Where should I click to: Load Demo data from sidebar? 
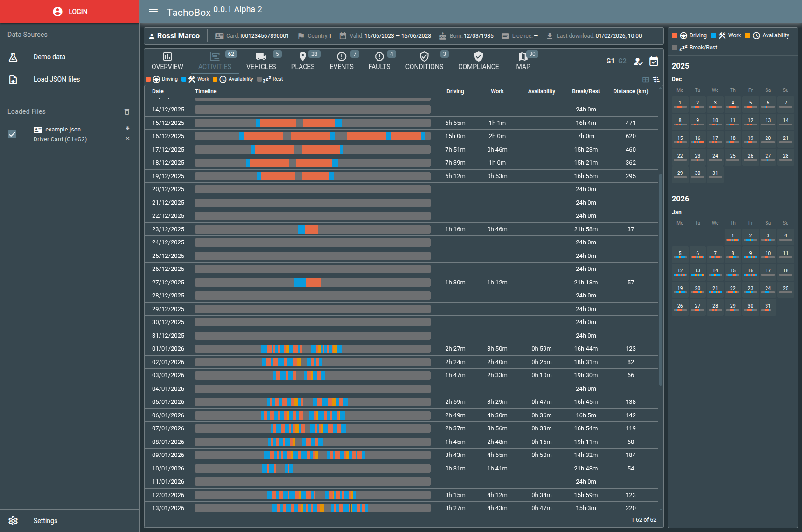pos(49,57)
